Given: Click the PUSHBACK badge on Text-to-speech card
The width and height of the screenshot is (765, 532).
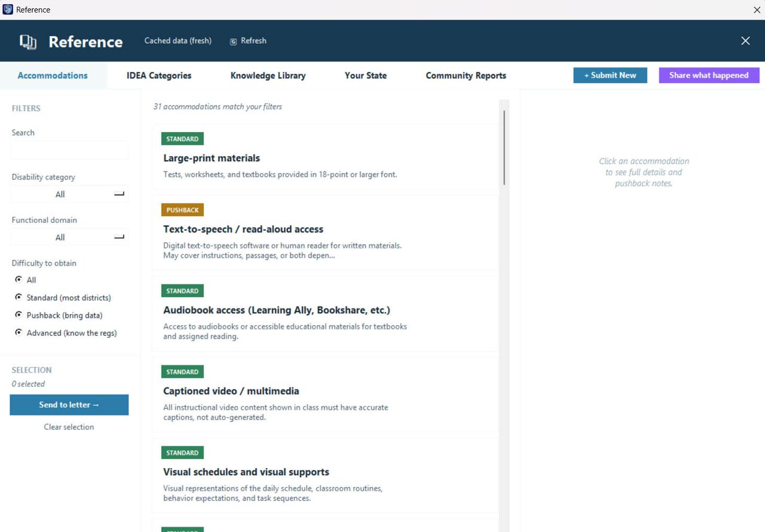Looking at the screenshot, I should tap(182, 210).
